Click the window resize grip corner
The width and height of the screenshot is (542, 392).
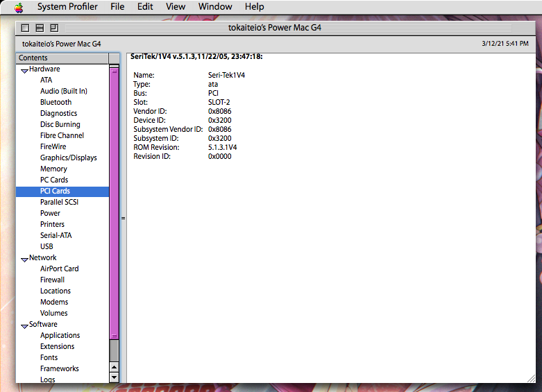532,379
